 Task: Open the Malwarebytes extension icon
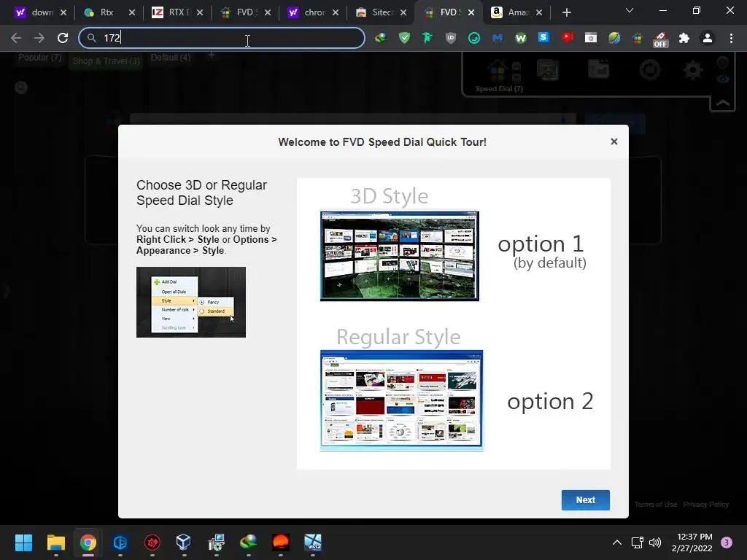(x=497, y=38)
